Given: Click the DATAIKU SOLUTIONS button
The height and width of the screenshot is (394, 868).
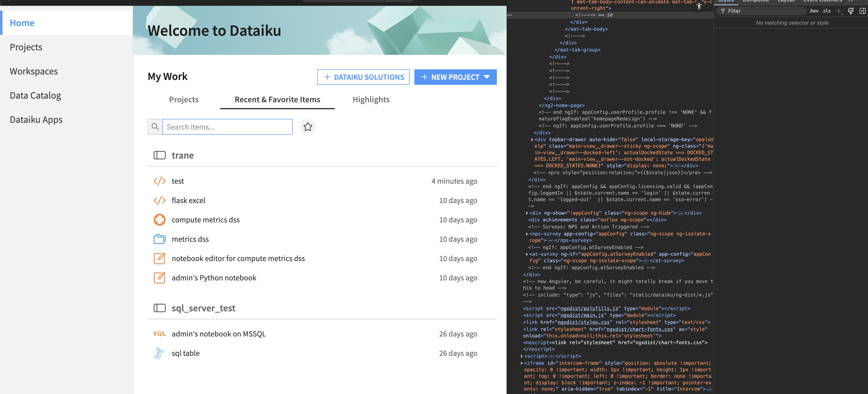Looking at the screenshot, I should point(363,77).
